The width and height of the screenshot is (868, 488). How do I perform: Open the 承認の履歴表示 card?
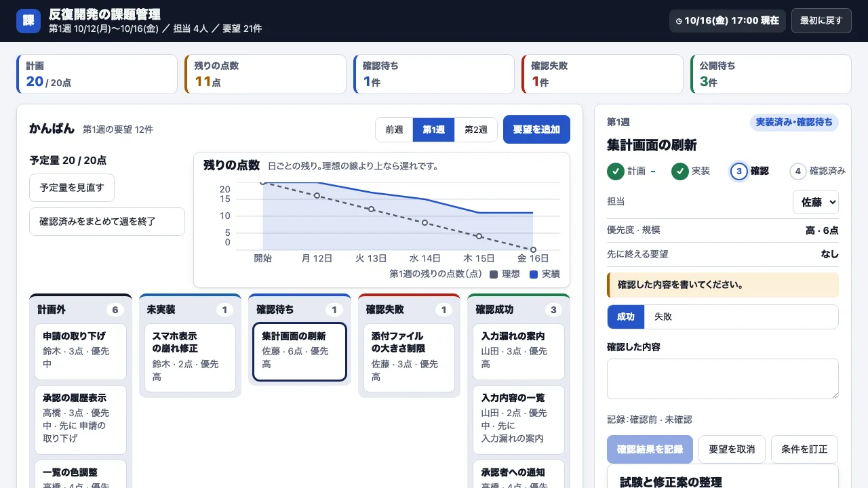click(81, 420)
